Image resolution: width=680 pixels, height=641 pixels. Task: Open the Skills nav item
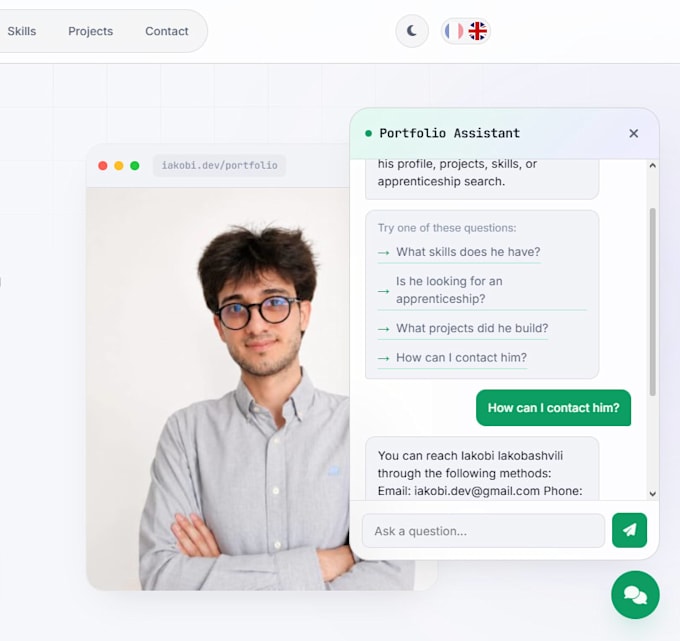22,31
